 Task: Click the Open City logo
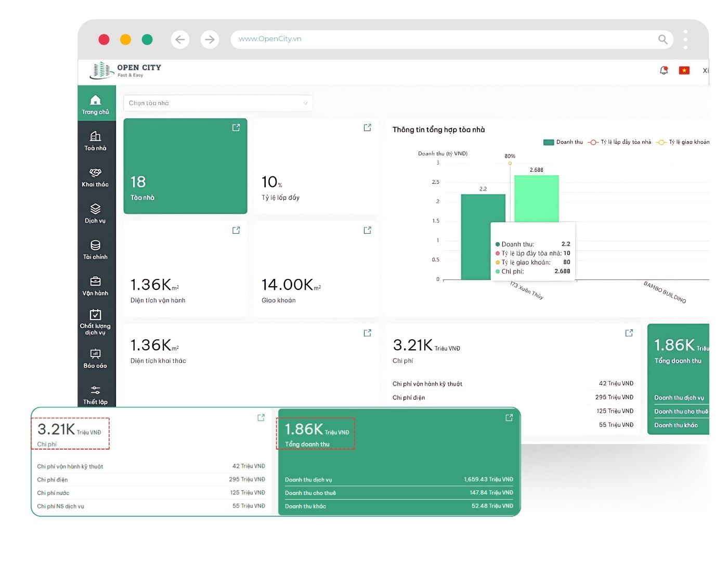(x=125, y=70)
